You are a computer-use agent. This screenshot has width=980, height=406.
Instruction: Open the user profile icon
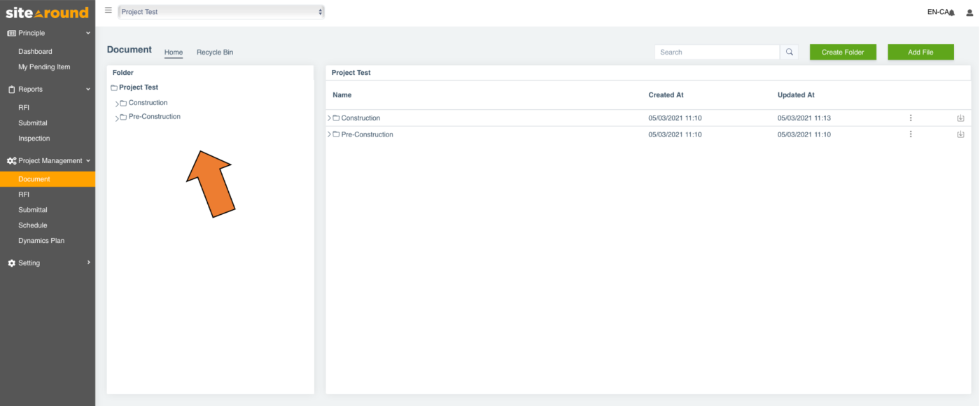coord(969,13)
